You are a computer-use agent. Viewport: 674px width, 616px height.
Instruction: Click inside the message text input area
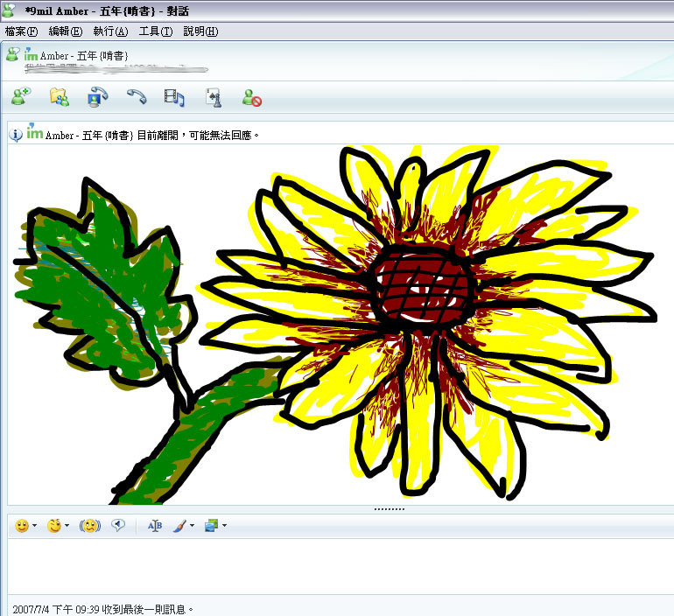pyautogui.click(x=341, y=566)
